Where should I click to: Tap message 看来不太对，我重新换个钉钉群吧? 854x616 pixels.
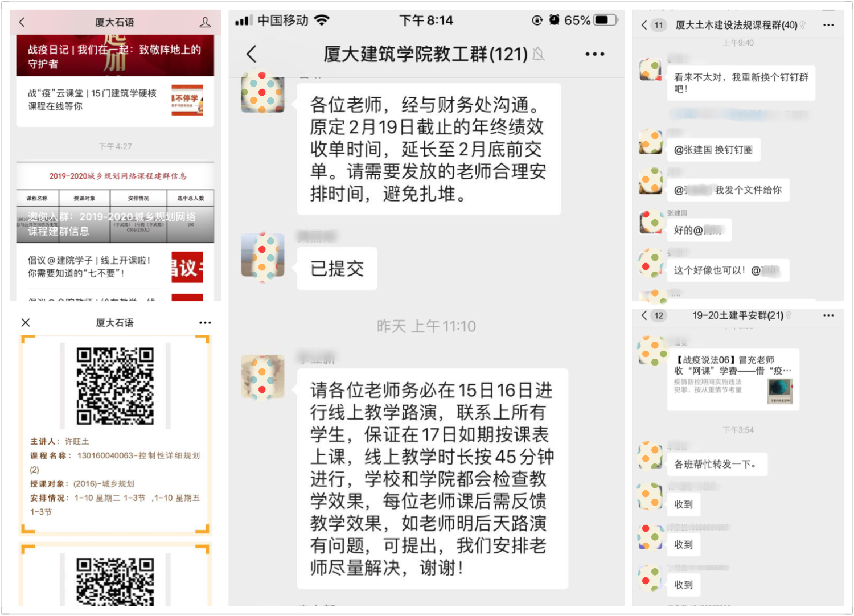click(741, 83)
